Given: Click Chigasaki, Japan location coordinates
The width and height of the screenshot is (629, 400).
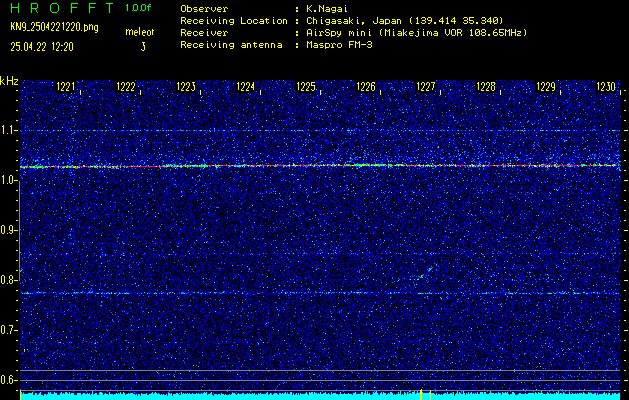Looking at the screenshot, I should 405,21.
